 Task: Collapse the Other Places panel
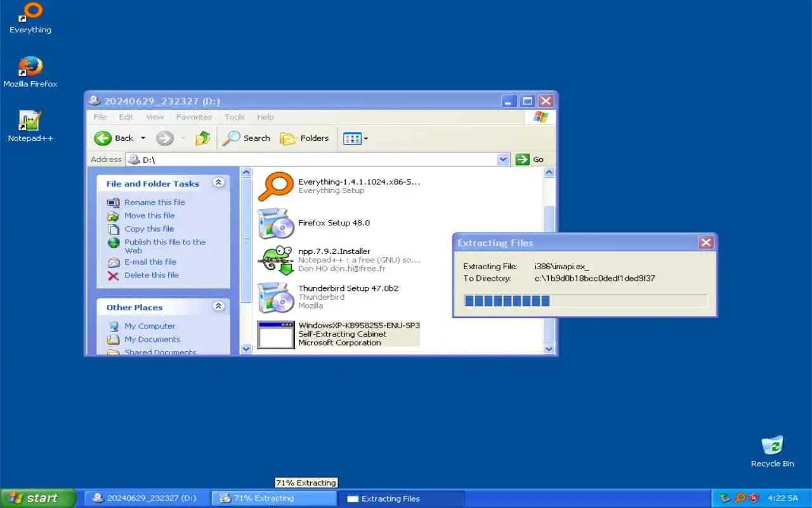218,307
